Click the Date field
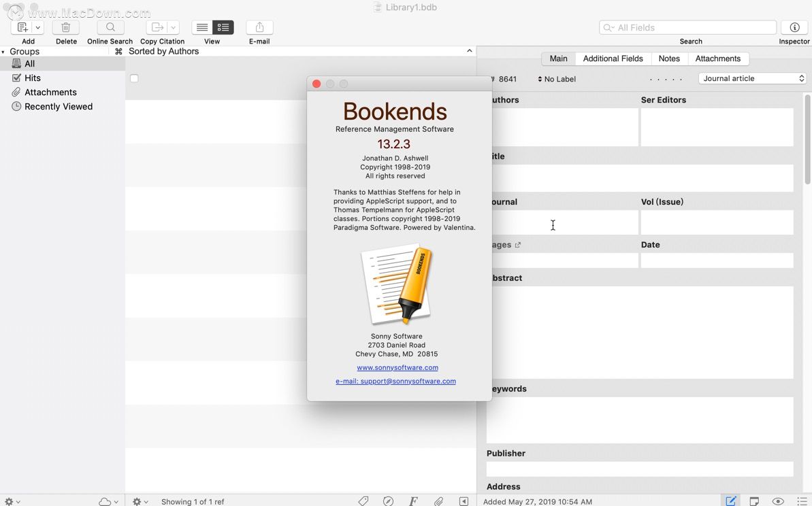This screenshot has height=506, width=812. pyautogui.click(x=717, y=260)
